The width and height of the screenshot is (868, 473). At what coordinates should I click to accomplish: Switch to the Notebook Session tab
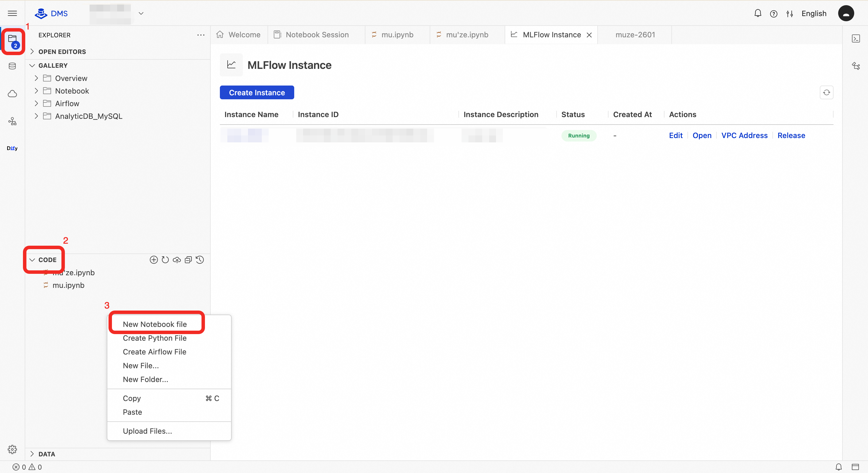pyautogui.click(x=316, y=35)
